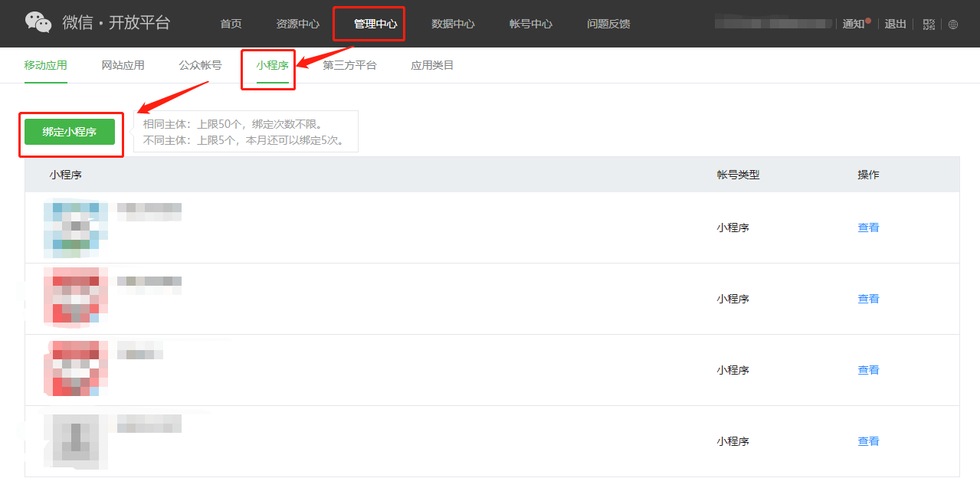This screenshot has height=501, width=980.
Task: Switch to the 移动应用 tab
Action: pos(45,65)
